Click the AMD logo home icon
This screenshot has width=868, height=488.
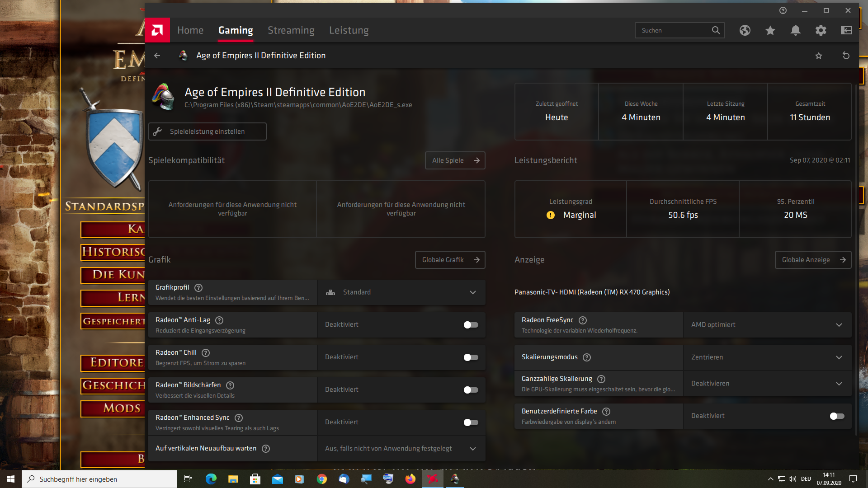pos(157,30)
